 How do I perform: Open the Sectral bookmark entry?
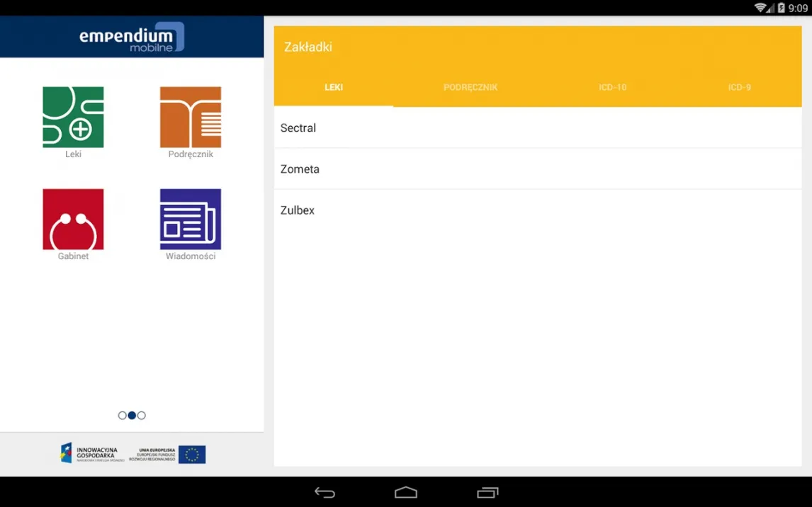[537, 128]
